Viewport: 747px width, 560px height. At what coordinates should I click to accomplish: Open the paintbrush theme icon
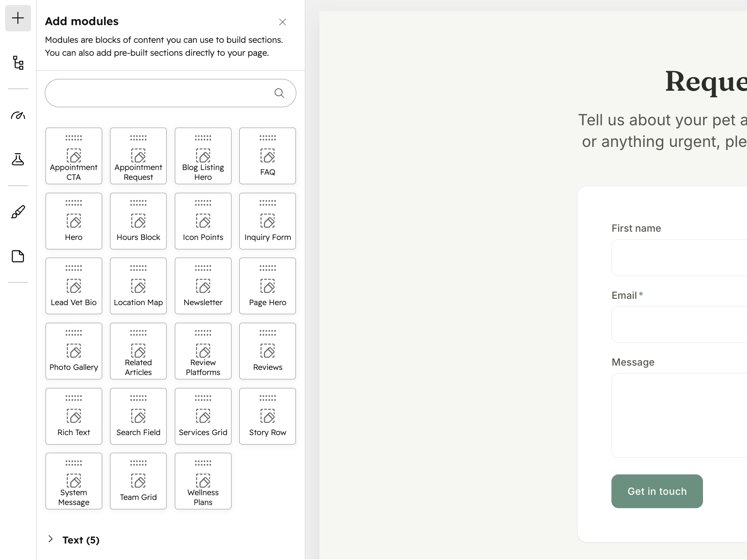pyautogui.click(x=18, y=212)
